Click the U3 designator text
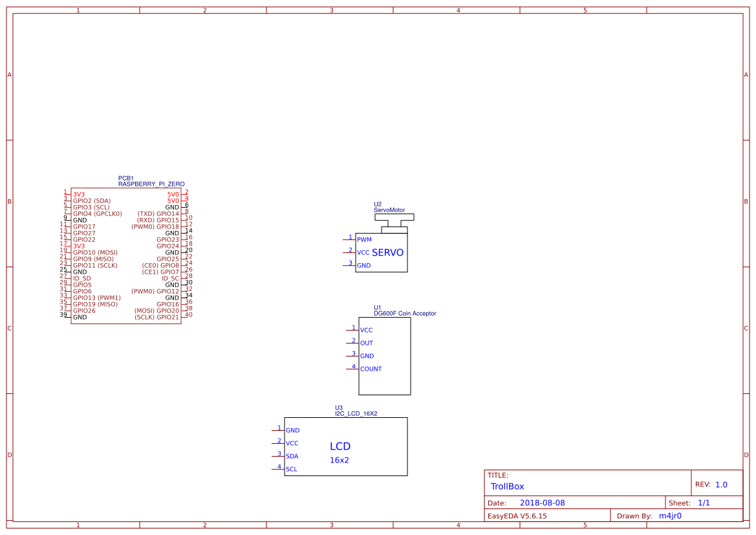Screen dimensions: 756x535 coord(339,408)
